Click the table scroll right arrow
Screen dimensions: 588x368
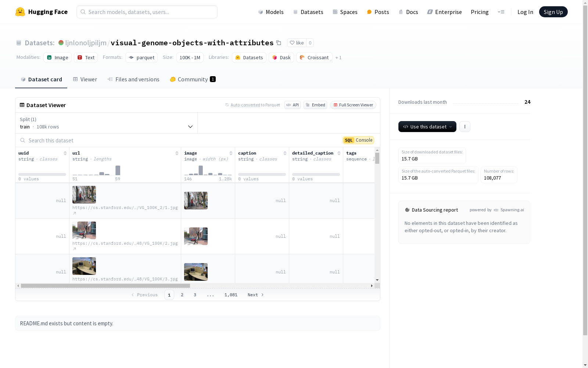(x=372, y=286)
